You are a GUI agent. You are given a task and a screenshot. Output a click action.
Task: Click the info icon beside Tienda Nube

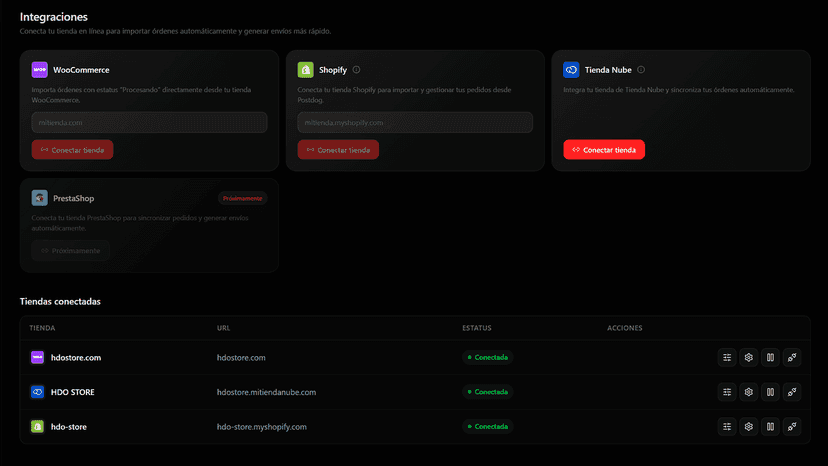click(x=641, y=70)
